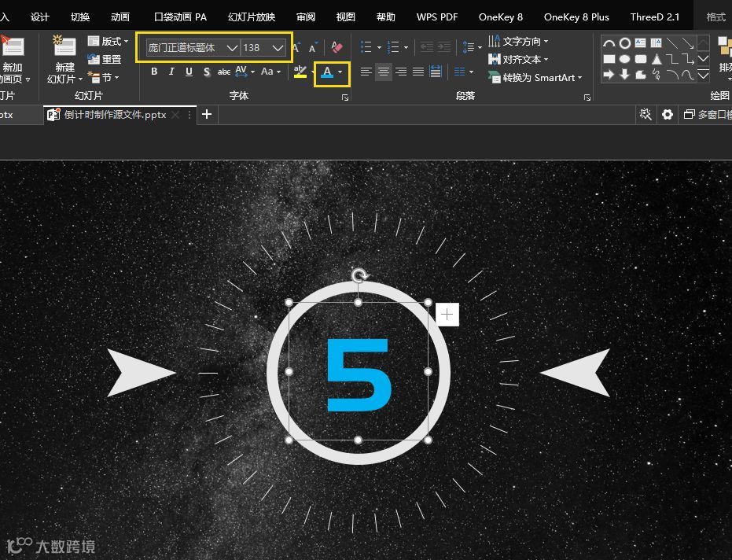The height and width of the screenshot is (560, 732).
Task: Select the donut ring shape
Action: tap(624, 43)
